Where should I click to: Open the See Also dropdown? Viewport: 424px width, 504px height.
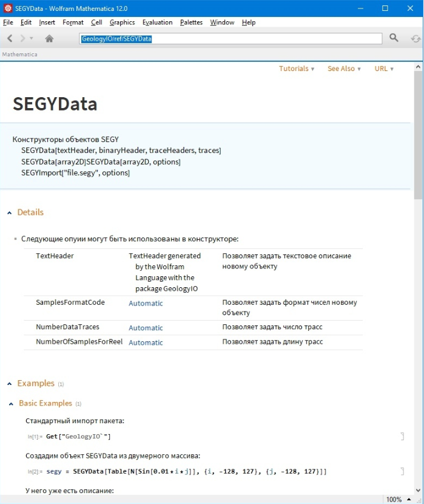[344, 69]
